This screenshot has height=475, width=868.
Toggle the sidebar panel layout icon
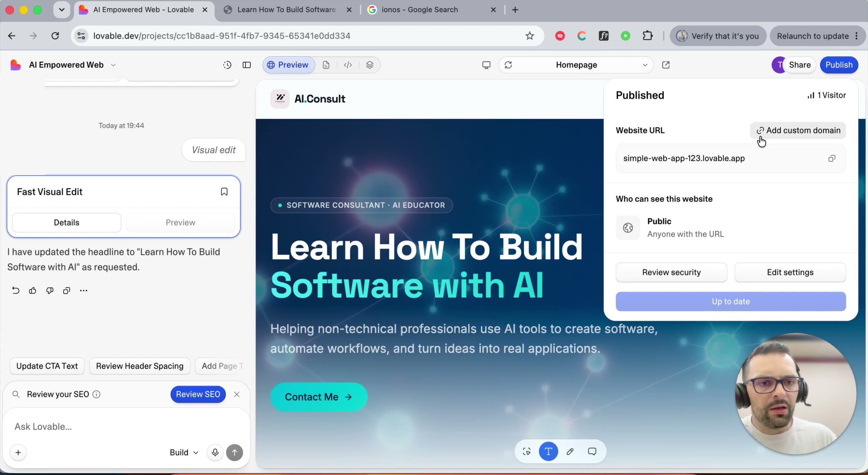[x=246, y=65]
